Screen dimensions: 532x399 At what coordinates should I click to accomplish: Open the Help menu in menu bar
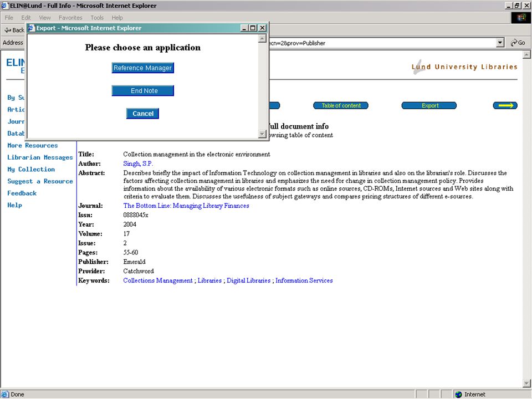(x=117, y=18)
